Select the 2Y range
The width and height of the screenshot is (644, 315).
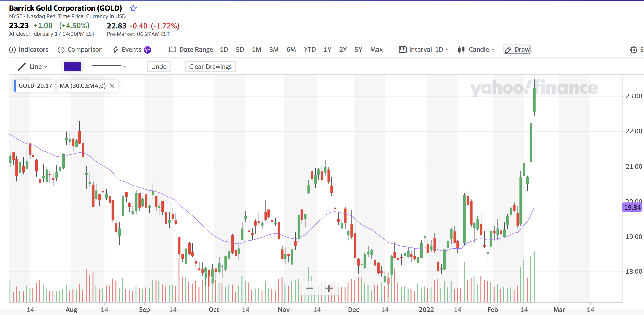pos(343,50)
